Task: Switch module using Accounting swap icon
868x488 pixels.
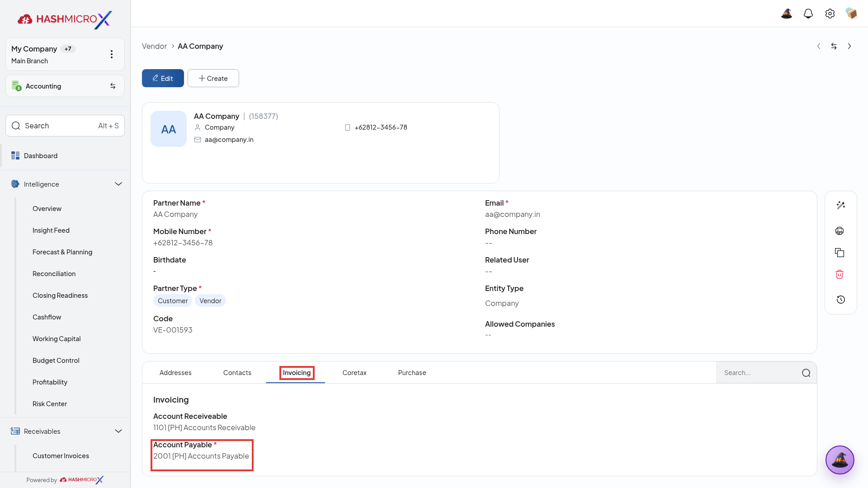Action: coord(113,86)
